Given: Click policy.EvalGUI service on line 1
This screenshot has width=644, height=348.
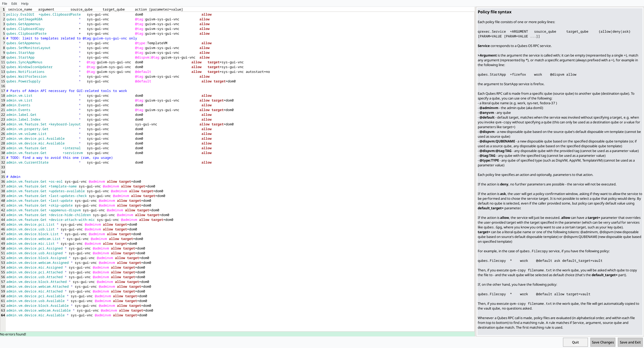Looking at the screenshot, I should 20,15.
